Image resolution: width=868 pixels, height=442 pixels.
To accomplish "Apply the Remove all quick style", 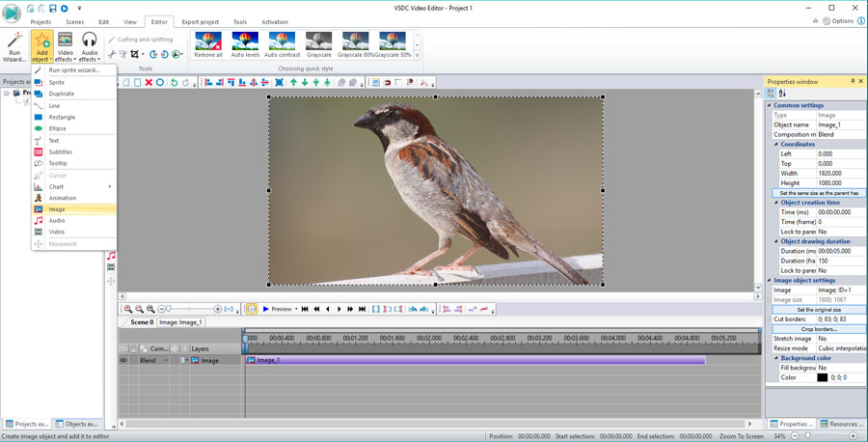I will tap(208, 44).
